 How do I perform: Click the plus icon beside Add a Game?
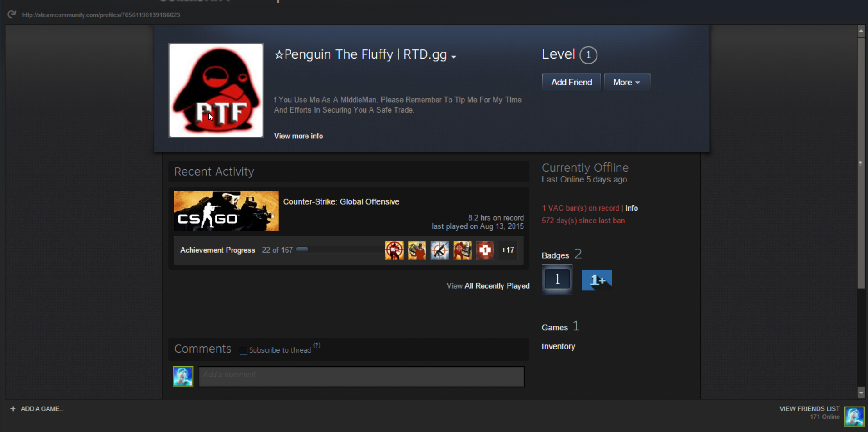[x=13, y=409]
